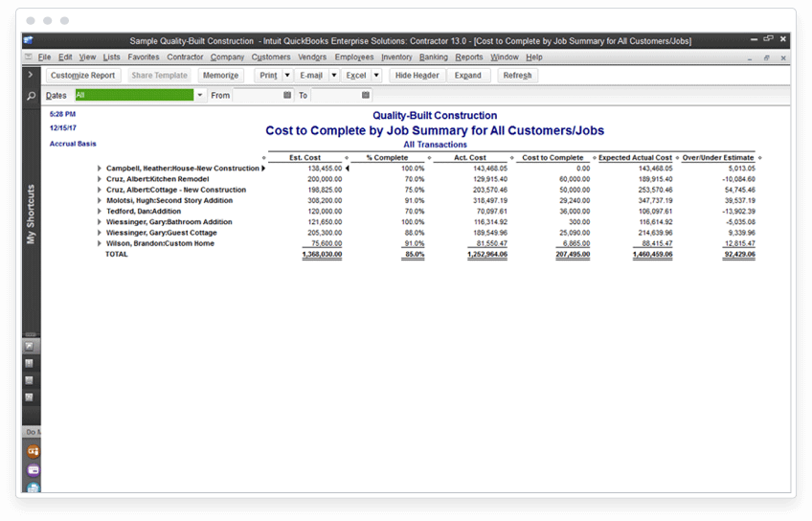Expand Molotsi, Hugh:Second Story Addition row

[x=99, y=200]
